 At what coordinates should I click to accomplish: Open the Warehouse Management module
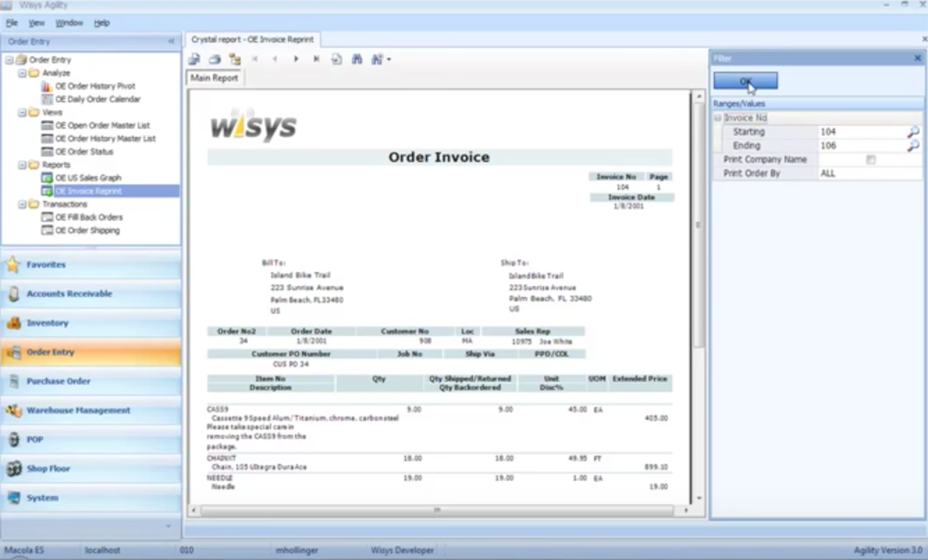point(91,410)
